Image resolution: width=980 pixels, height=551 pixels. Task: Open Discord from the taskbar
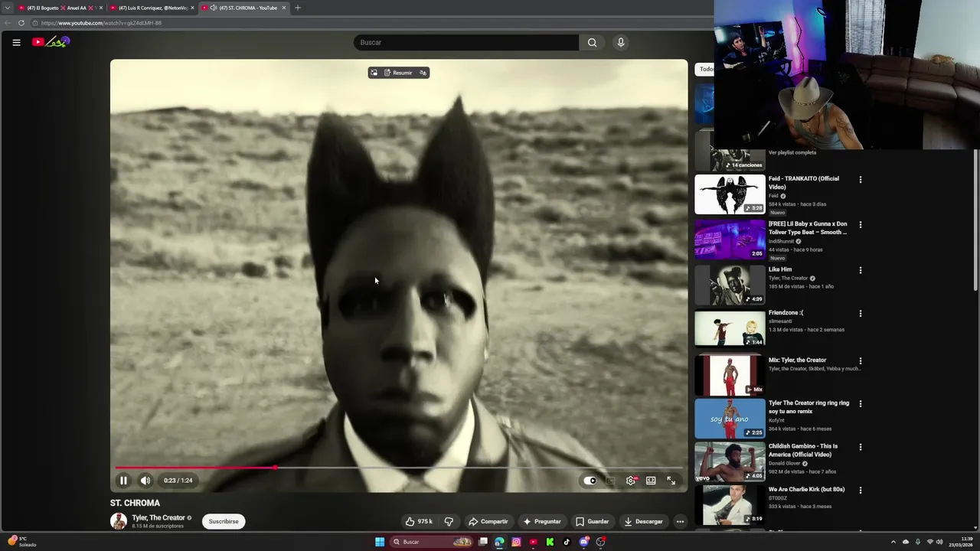[584, 542]
